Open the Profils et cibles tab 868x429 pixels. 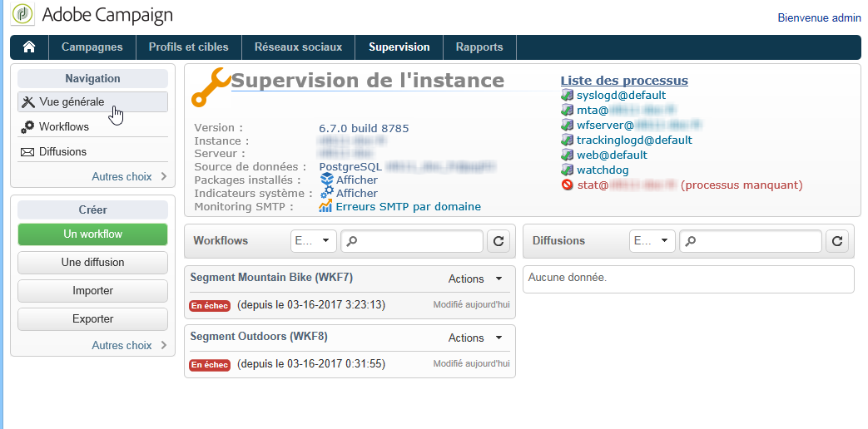[189, 47]
